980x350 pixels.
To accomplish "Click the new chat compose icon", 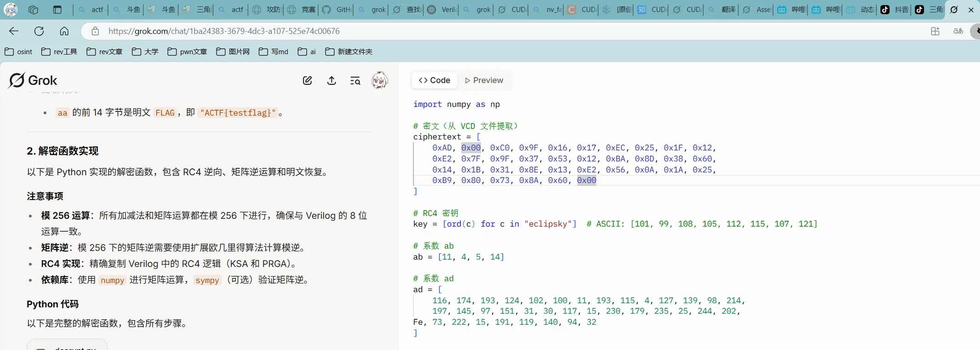I will point(308,81).
